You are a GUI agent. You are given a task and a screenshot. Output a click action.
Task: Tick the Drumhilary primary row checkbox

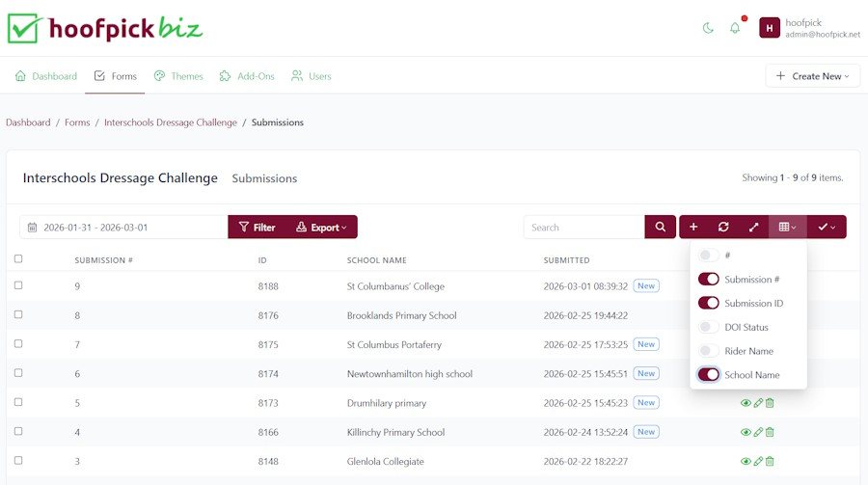(x=18, y=402)
